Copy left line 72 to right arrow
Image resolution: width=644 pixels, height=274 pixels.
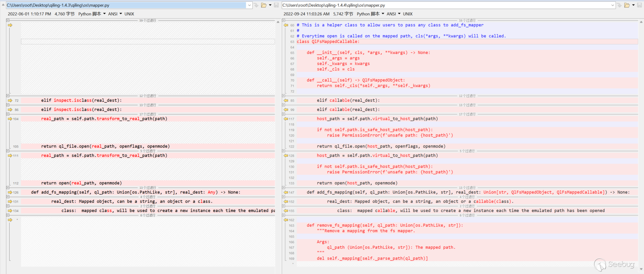pyautogui.click(x=10, y=100)
